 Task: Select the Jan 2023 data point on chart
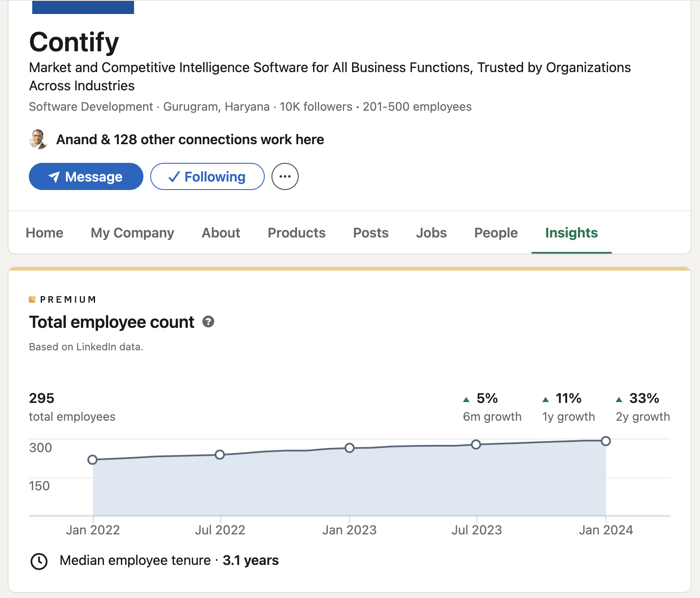point(350,448)
